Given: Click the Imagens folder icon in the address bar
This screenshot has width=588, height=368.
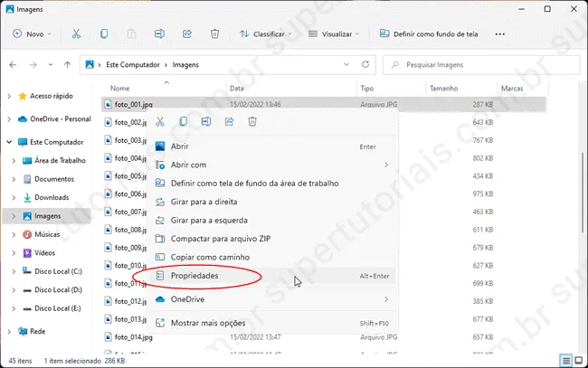Looking at the screenshot, I should pyautogui.click(x=90, y=64).
